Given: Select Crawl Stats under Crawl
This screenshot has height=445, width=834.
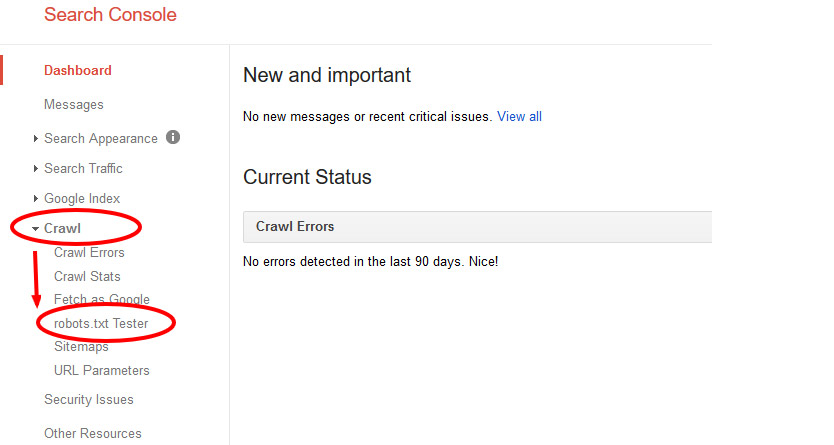Looking at the screenshot, I should tap(87, 276).
